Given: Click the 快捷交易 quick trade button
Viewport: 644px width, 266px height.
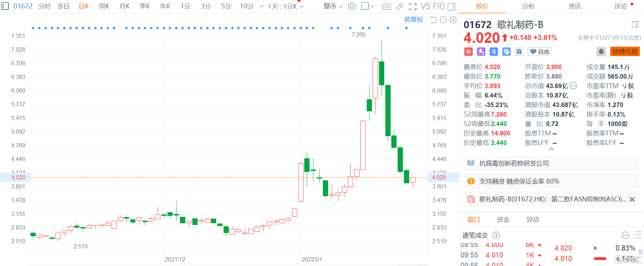Looking at the screenshot, I should 625,52.
